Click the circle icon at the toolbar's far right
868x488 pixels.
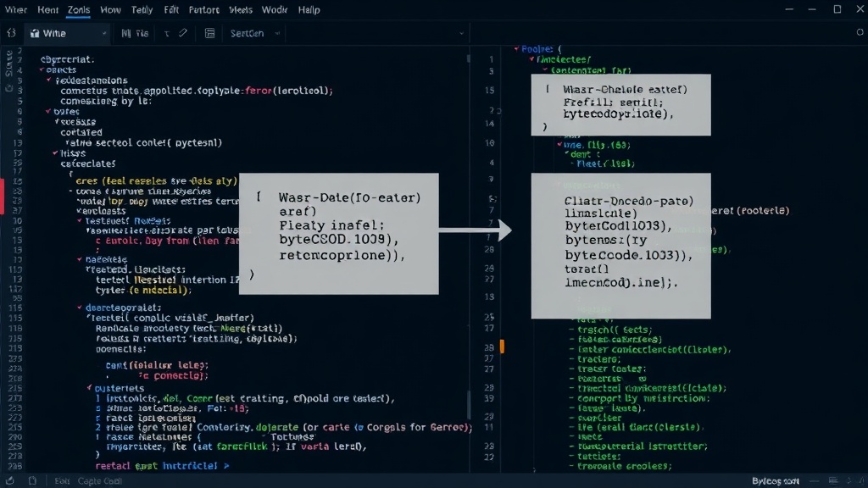coord(860,32)
